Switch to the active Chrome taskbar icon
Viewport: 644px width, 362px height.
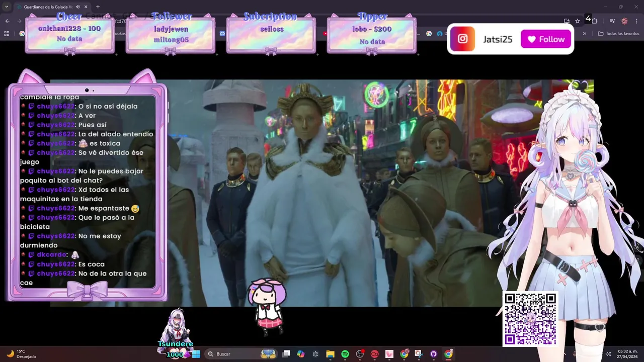click(448, 354)
